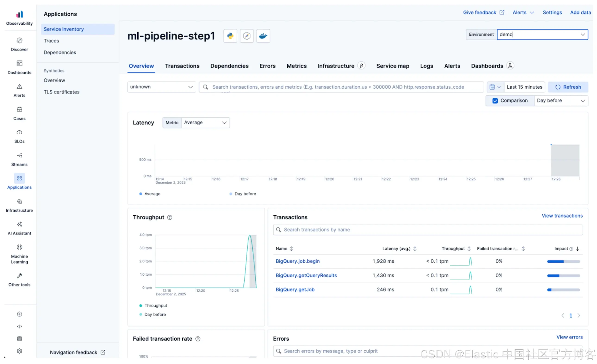Open Discover from the sidebar
This screenshot has width=597, height=364.
[x=19, y=44]
